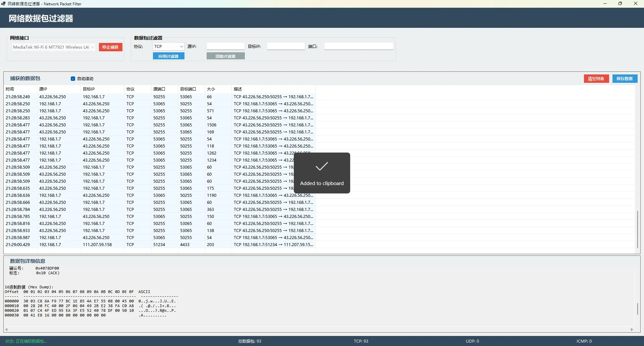Minimize the Network Packet Filter window
Viewport: 644px width, 346px height.
(605, 4)
